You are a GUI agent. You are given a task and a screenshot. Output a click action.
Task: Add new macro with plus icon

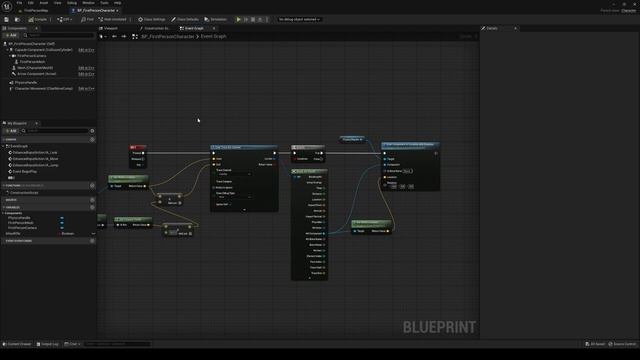pos(92,200)
